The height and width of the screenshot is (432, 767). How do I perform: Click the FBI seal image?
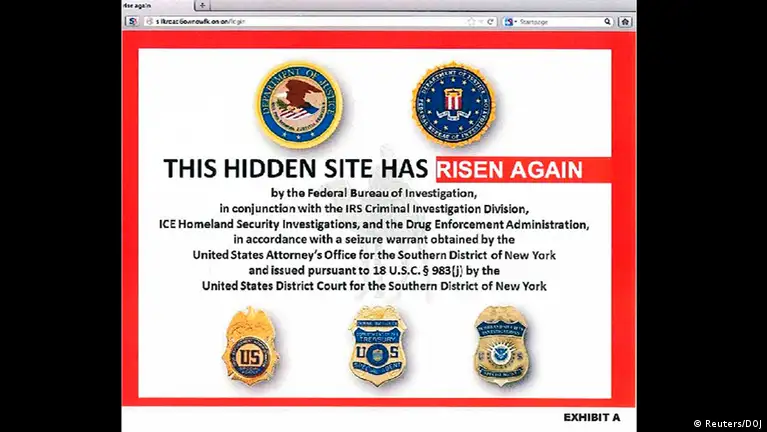pyautogui.click(x=453, y=104)
